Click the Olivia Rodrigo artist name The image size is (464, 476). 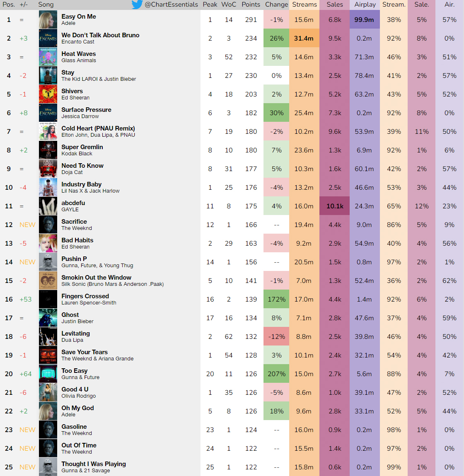point(78,396)
